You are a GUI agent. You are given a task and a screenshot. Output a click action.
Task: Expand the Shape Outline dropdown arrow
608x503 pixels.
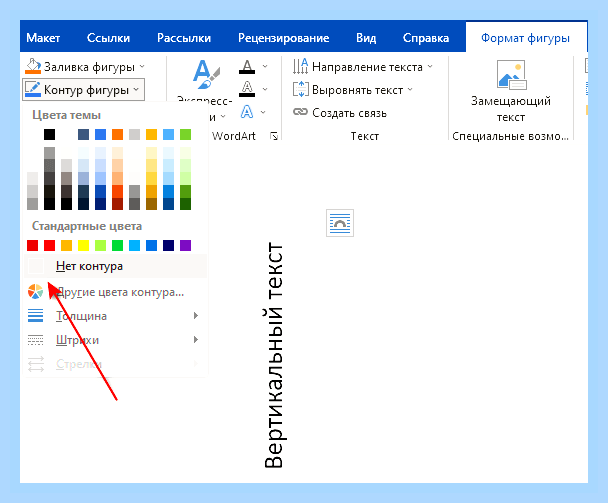136,90
